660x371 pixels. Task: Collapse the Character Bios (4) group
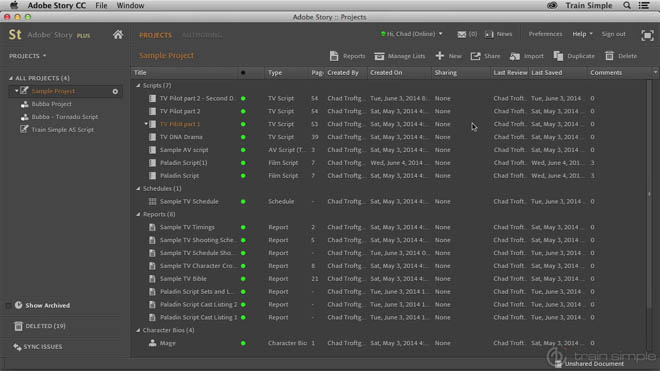click(138, 331)
